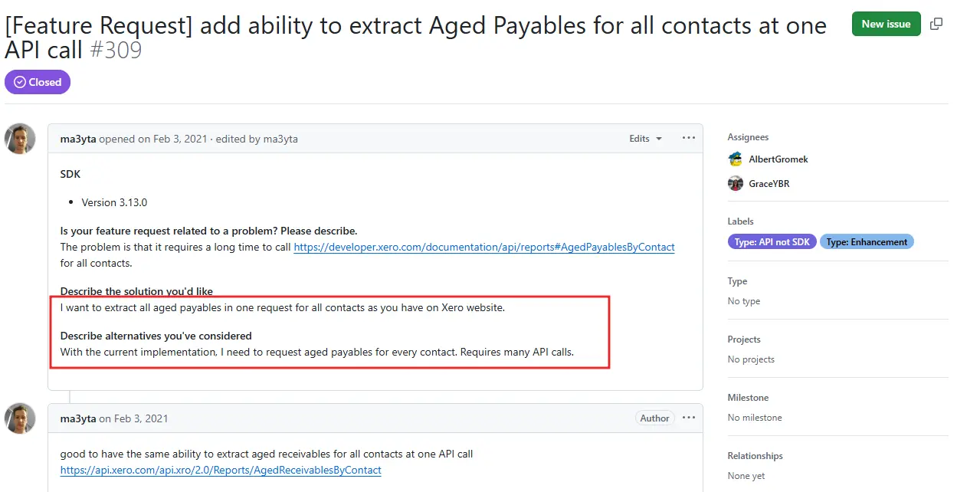Click the copy issue link icon
Screen dimensions: 980x492
tap(936, 24)
